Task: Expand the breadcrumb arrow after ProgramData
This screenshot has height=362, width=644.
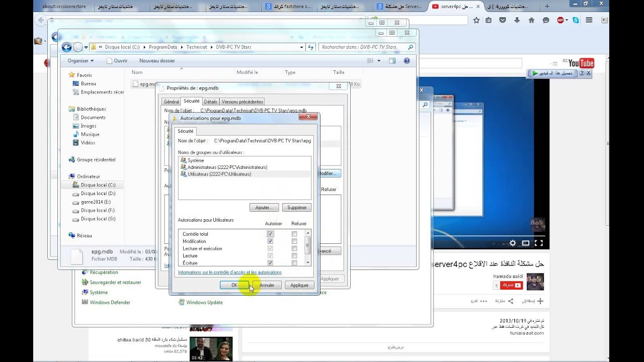Action: [183, 47]
